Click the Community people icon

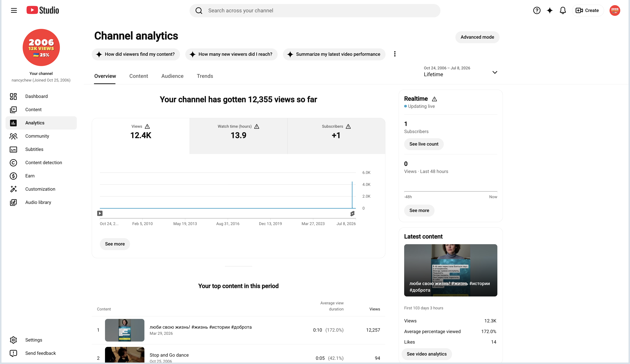point(13,136)
